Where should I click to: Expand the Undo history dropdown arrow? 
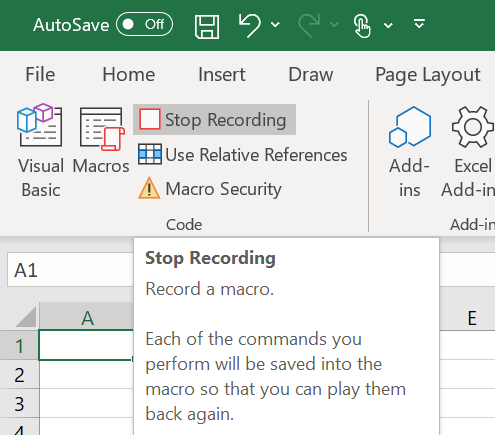pyautogui.click(x=275, y=25)
